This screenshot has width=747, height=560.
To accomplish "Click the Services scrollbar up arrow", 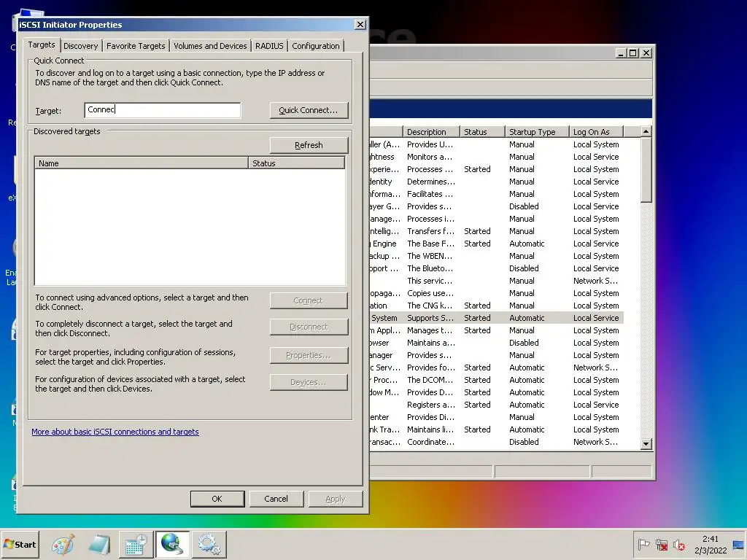I will pos(646,131).
